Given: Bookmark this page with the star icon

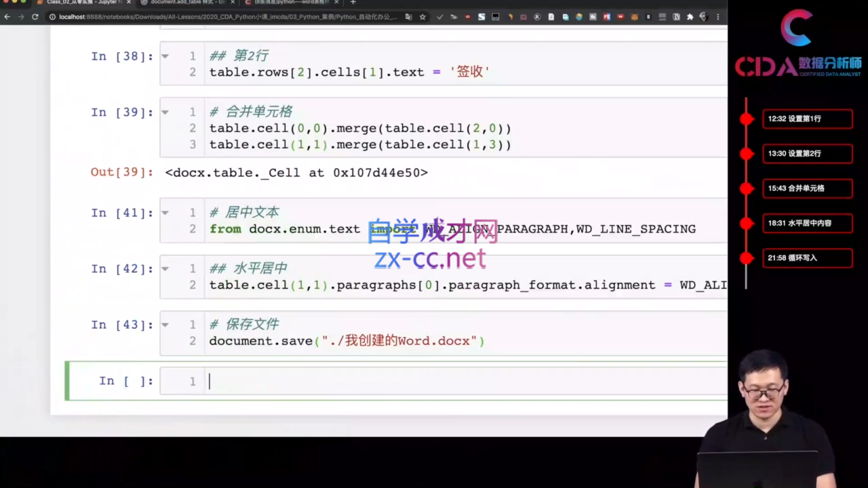Looking at the screenshot, I should click(422, 17).
